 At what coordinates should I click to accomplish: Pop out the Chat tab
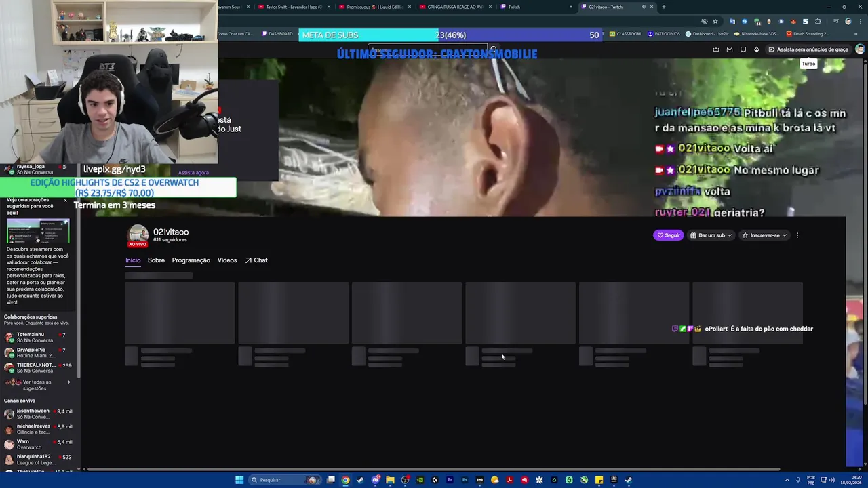pos(256,260)
